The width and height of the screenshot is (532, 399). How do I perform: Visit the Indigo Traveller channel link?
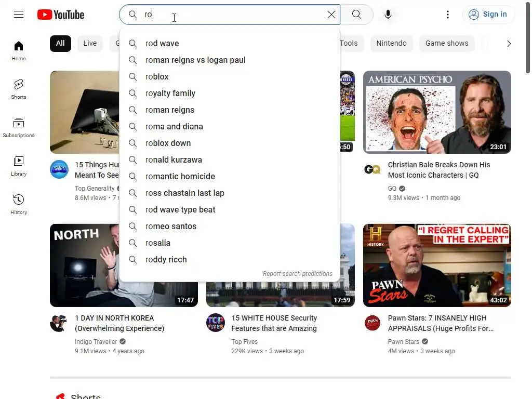point(96,342)
